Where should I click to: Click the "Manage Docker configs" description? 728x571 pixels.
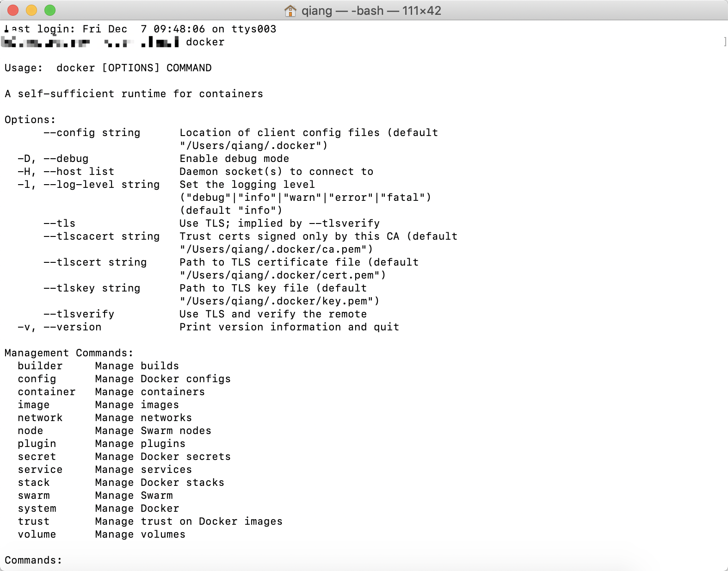tap(163, 379)
